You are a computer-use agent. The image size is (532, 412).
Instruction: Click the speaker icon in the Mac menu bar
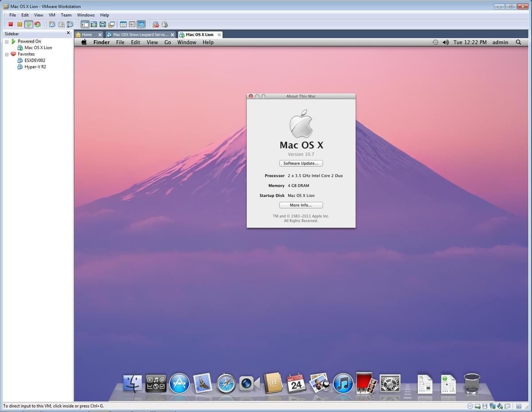click(445, 42)
